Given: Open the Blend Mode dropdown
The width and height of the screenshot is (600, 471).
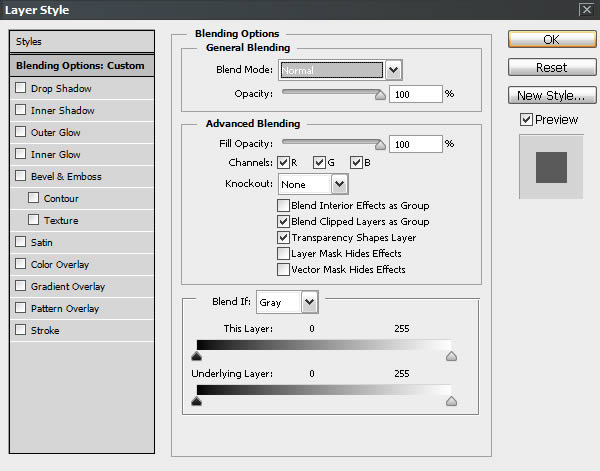Looking at the screenshot, I should [x=393, y=70].
